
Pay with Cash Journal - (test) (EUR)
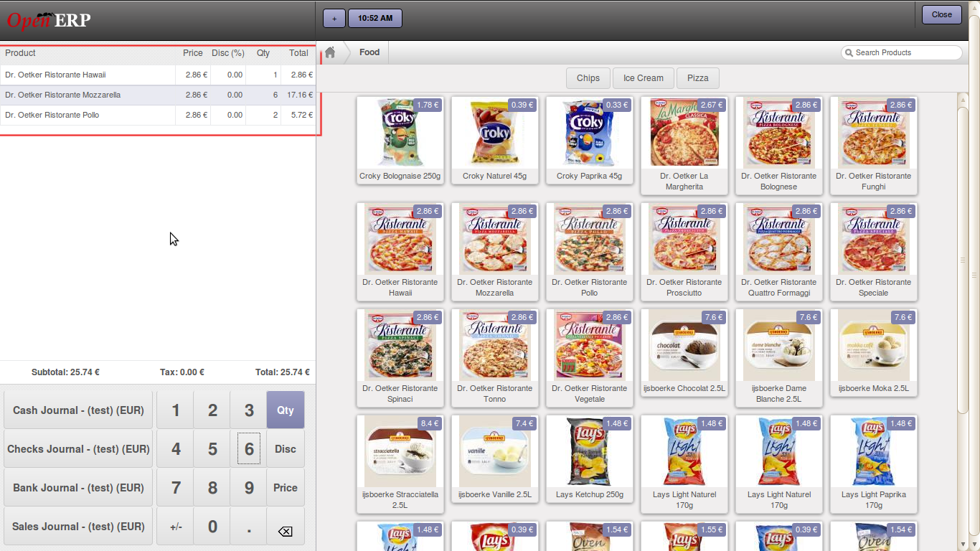78,410
